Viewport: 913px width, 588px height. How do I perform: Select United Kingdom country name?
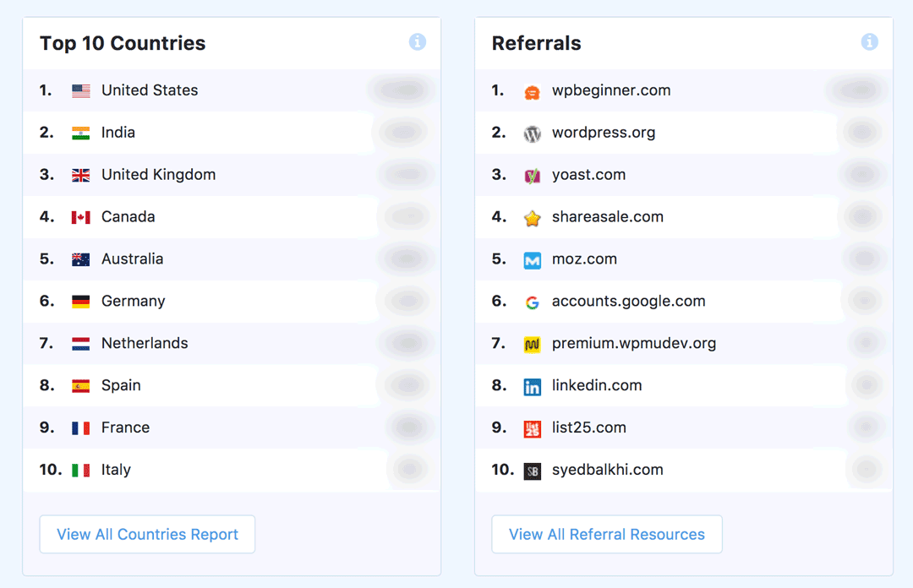(158, 175)
